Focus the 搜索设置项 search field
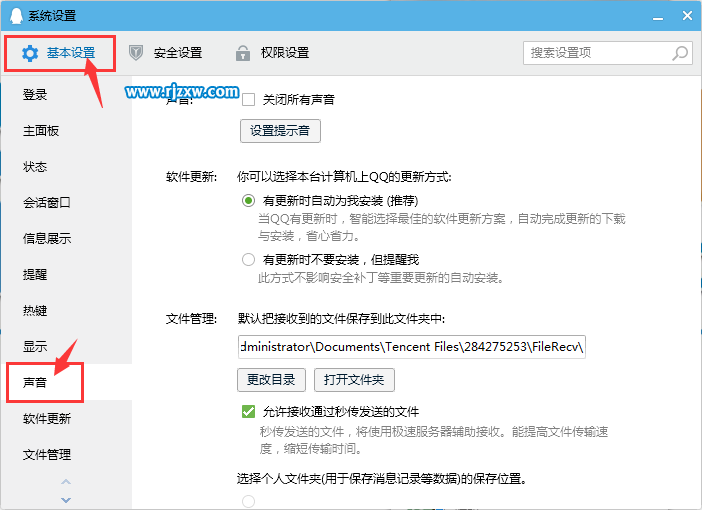This screenshot has height=510, width=702. (608, 53)
